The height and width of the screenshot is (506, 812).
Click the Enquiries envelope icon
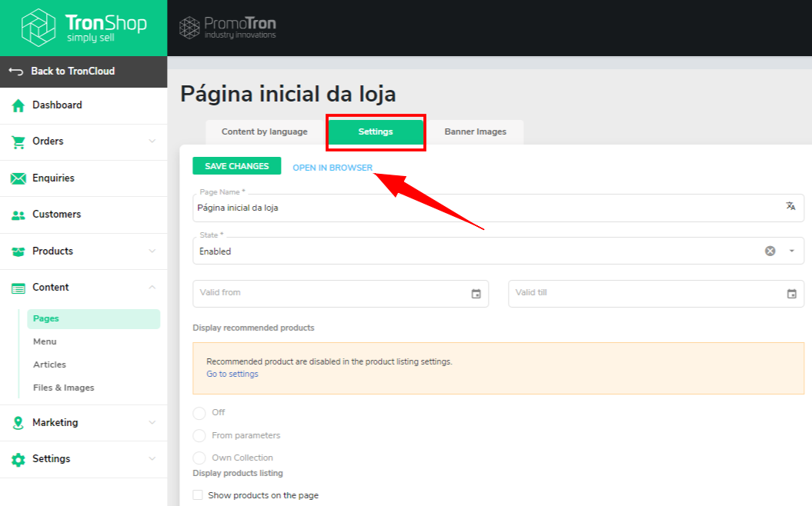[x=18, y=178]
